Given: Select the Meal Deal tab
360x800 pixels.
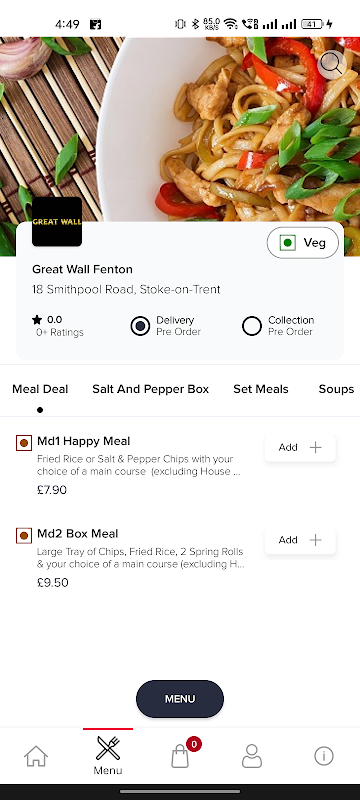Looking at the screenshot, I should point(40,389).
